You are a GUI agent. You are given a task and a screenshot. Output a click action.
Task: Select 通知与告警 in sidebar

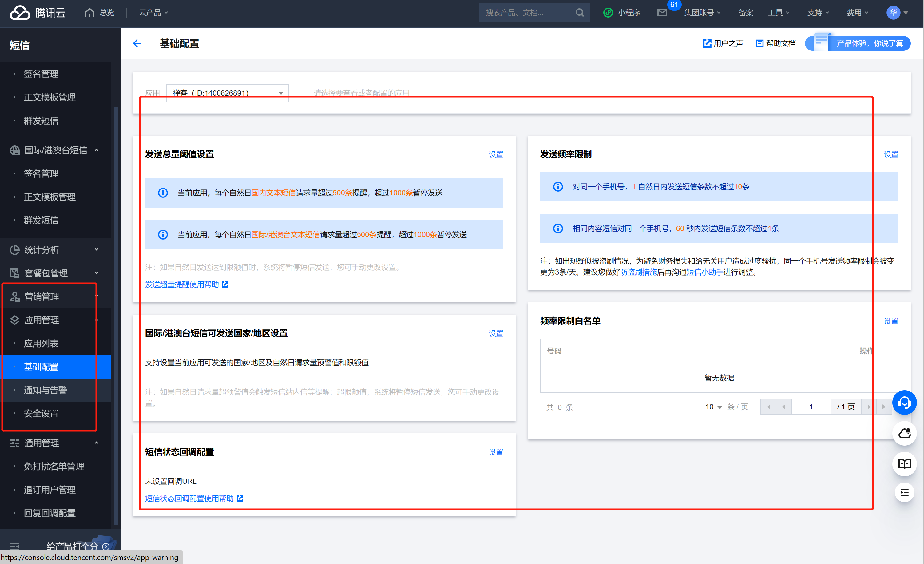click(x=55, y=390)
